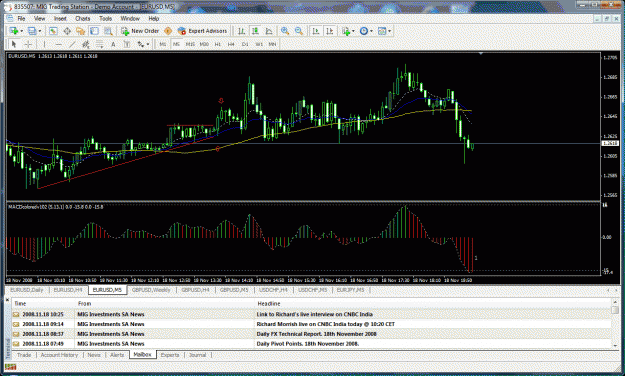Toggle Expert Advisors on or off
The width and height of the screenshot is (625, 376).
pyautogui.click(x=202, y=31)
